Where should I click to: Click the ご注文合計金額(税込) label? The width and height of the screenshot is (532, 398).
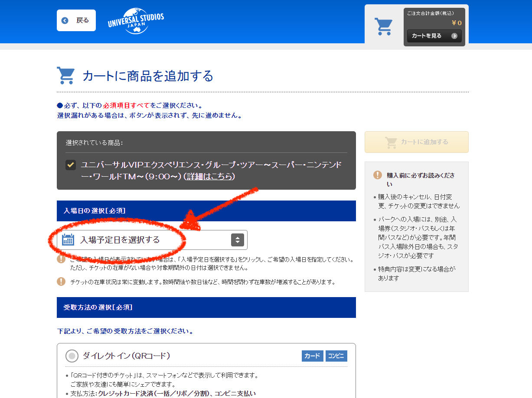click(430, 13)
